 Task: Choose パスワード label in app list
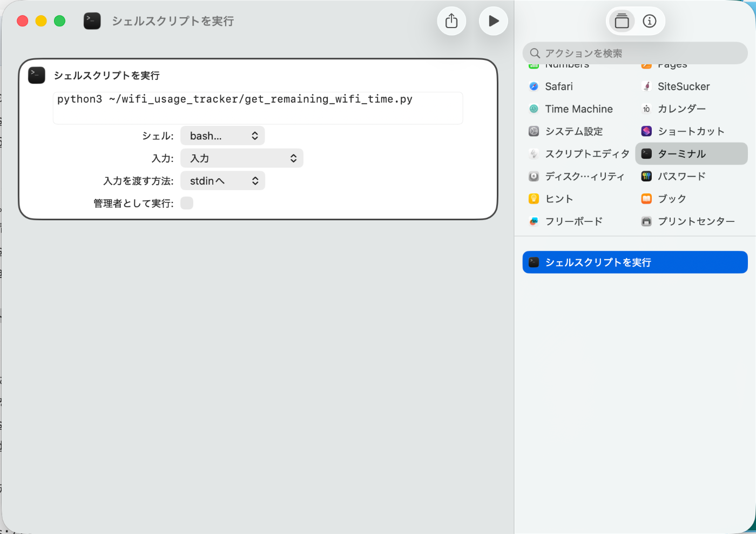click(x=681, y=177)
